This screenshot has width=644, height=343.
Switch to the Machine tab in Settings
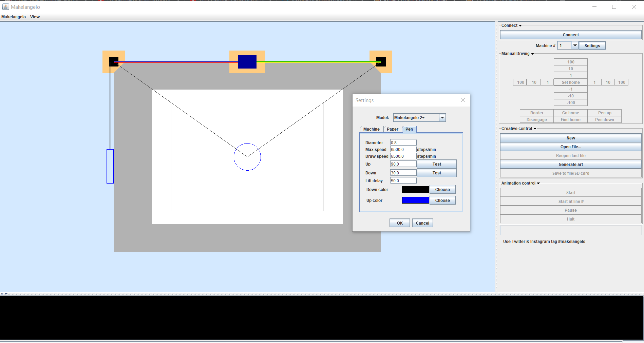pos(371,129)
